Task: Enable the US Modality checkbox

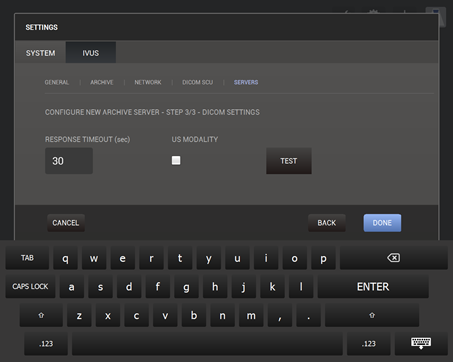Action: coord(176,160)
